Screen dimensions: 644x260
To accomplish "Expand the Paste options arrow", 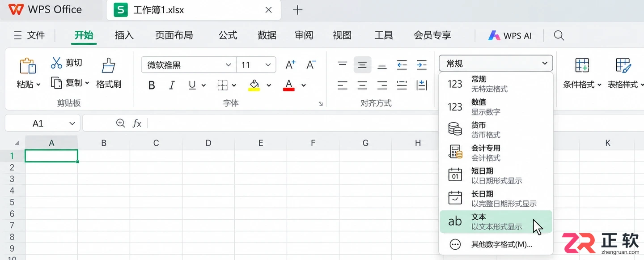I will 38,84.
